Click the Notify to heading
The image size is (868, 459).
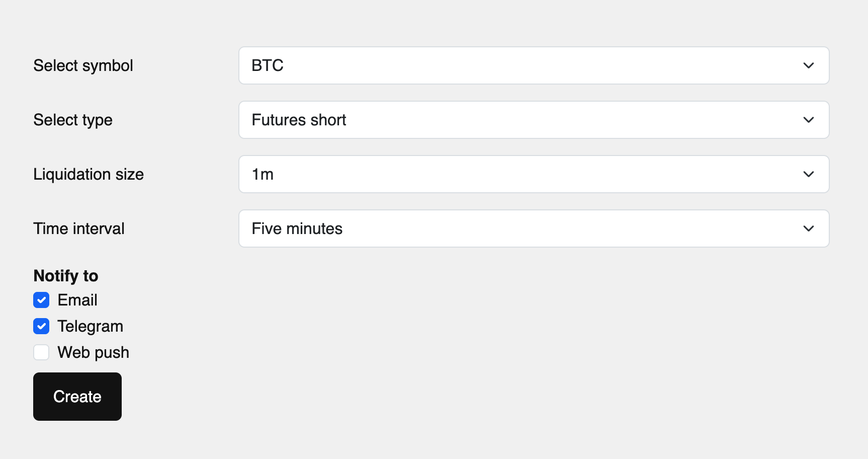(x=66, y=276)
